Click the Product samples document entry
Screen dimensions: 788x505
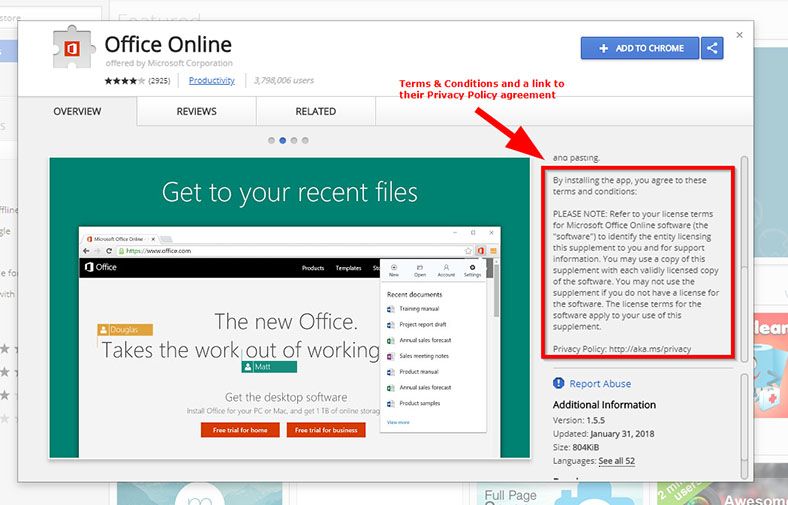pos(414,403)
